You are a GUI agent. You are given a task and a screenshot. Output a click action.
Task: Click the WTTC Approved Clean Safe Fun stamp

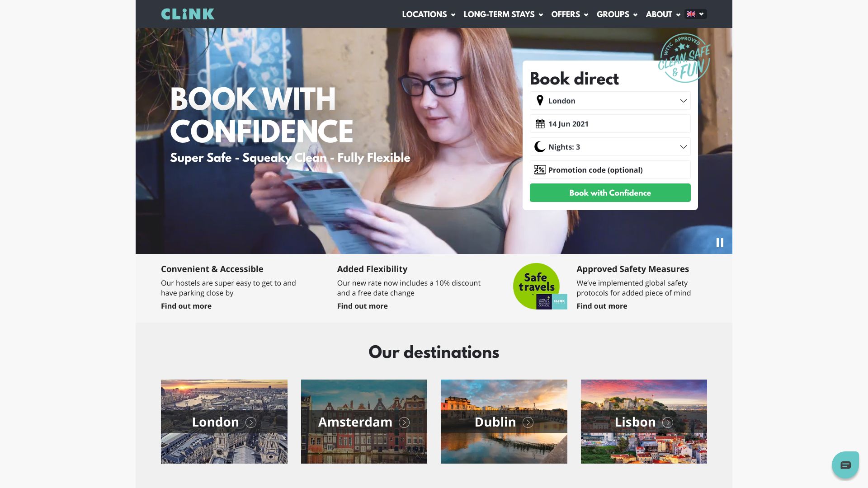pyautogui.click(x=684, y=56)
